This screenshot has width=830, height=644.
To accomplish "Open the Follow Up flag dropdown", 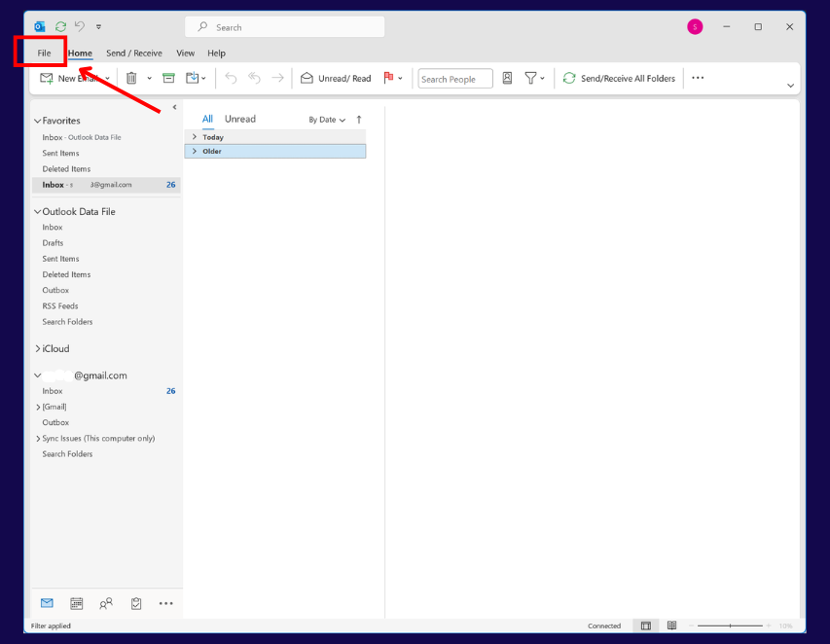I will tap(400, 79).
